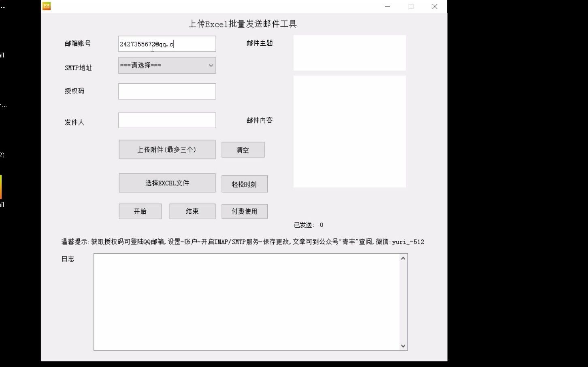Screen dimensions: 588x367
Task: Click 上传附件(最多三个) button
Action: pyautogui.click(x=167, y=149)
